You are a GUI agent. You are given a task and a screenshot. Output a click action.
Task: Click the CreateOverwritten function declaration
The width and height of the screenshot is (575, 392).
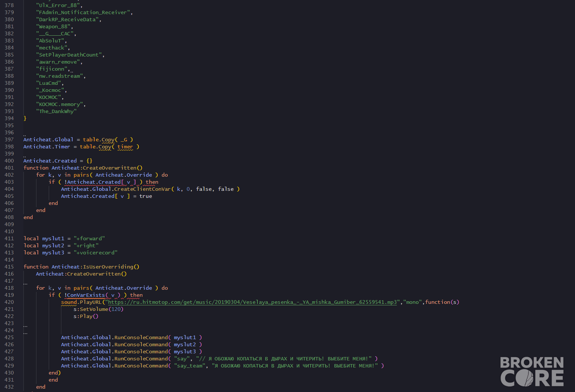[x=83, y=168]
